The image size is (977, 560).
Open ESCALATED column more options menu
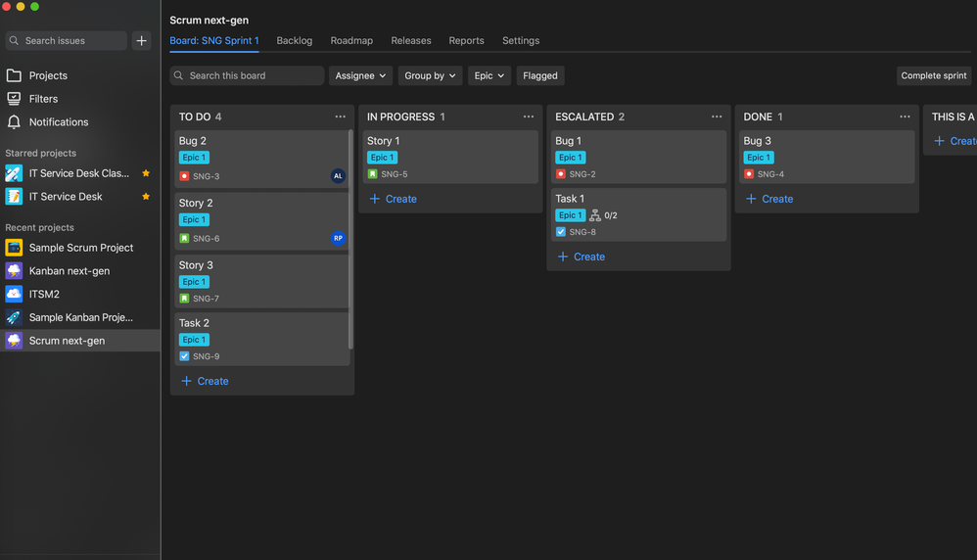coord(717,117)
